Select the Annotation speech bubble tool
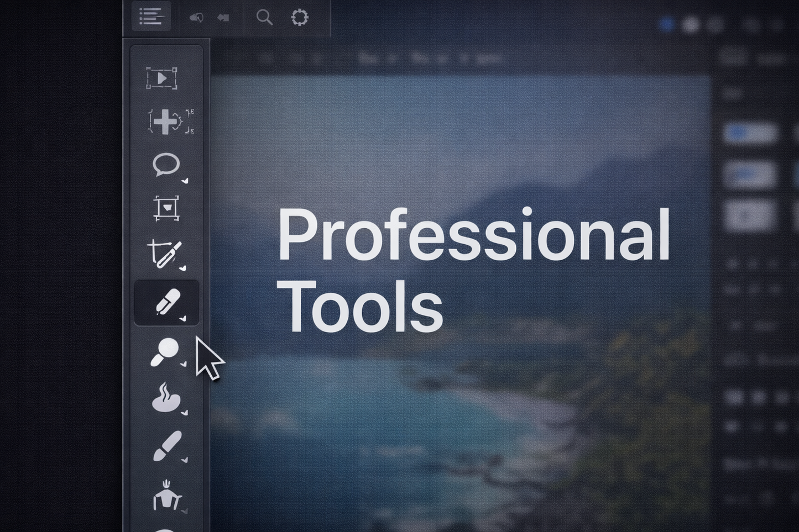 (166, 164)
